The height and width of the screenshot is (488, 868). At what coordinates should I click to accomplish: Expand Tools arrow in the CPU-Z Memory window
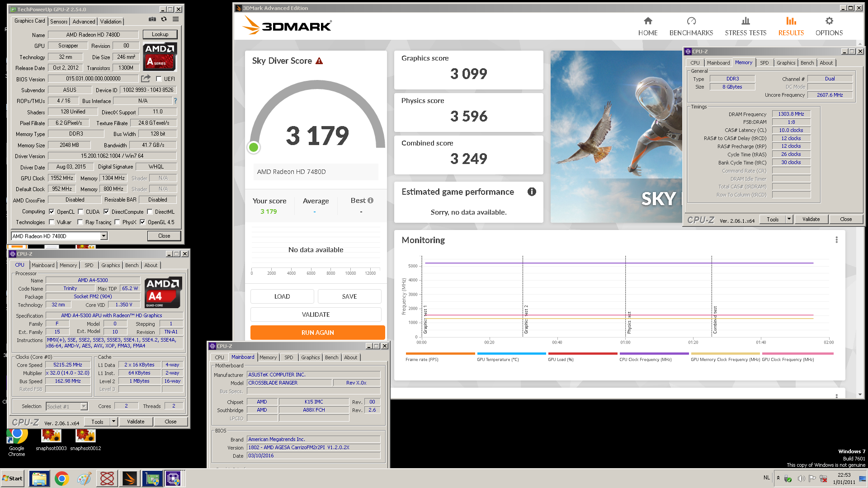click(789, 219)
